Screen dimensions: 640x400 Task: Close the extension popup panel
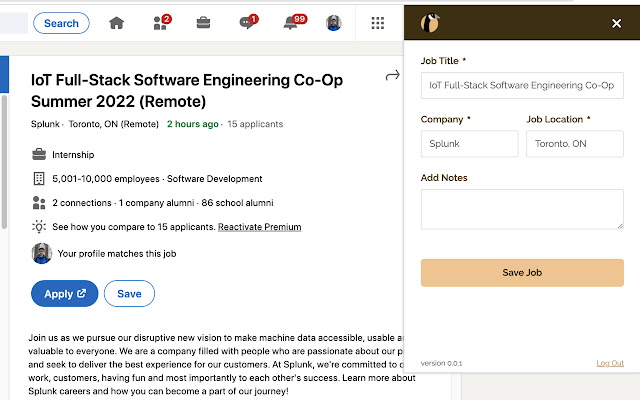click(x=616, y=23)
